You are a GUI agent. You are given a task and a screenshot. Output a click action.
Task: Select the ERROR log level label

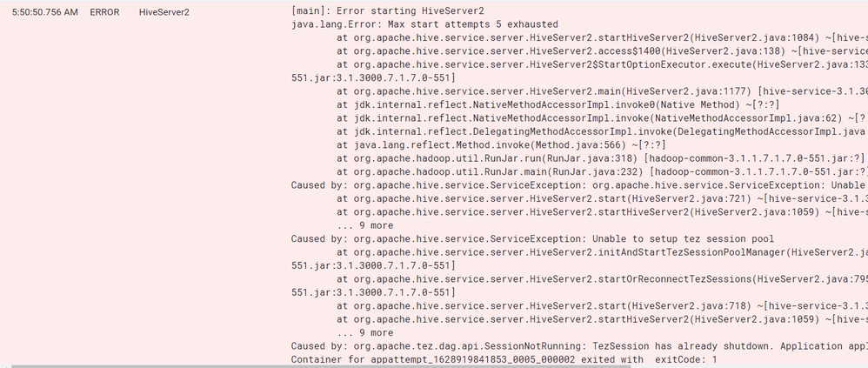104,11
